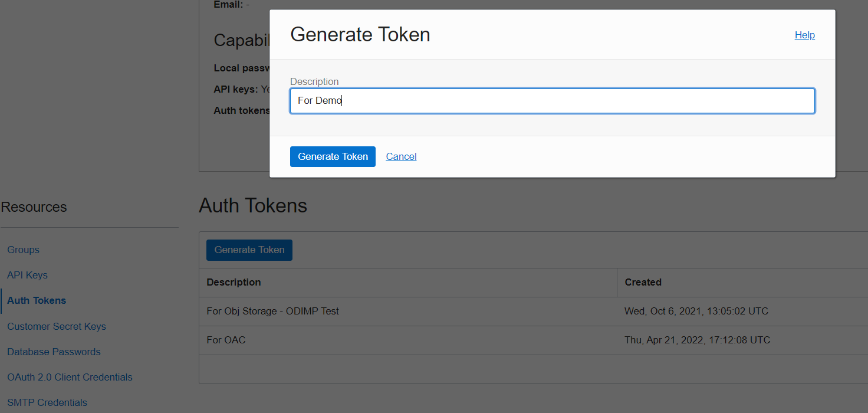Go to SMTP Credentials
This screenshot has height=413, width=868.
pos(47,402)
